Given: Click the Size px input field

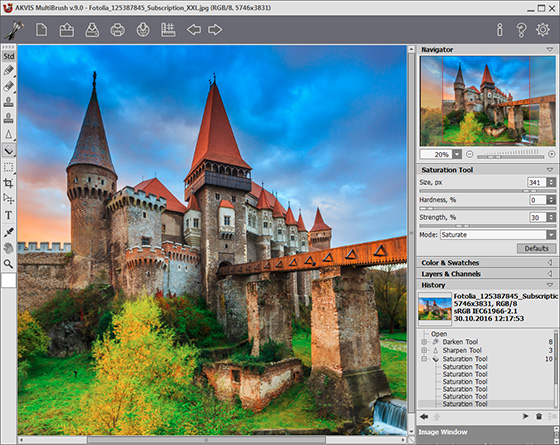Looking at the screenshot, I should pos(537,182).
